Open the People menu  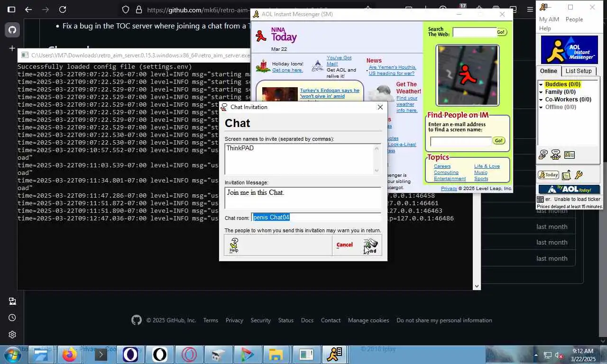tap(574, 19)
